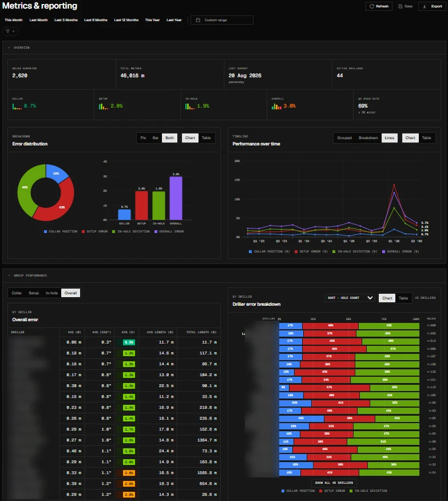Select the blue 15% donut segment
This screenshot has height=501, width=448.
[x=56, y=173]
